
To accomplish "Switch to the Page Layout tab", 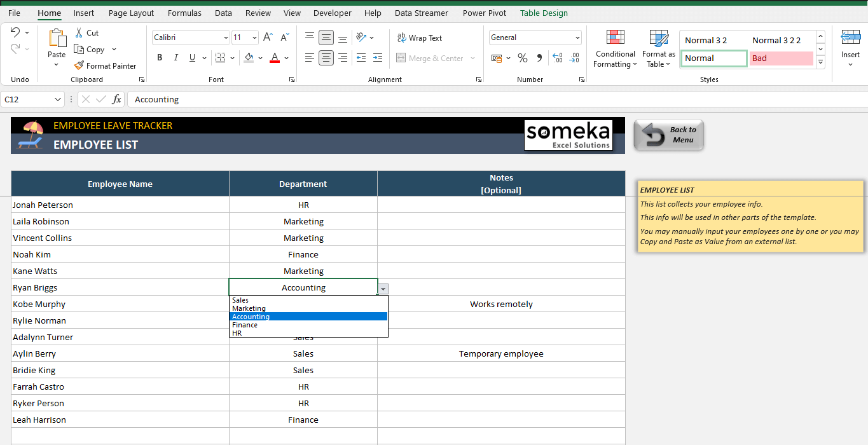I will (x=131, y=13).
